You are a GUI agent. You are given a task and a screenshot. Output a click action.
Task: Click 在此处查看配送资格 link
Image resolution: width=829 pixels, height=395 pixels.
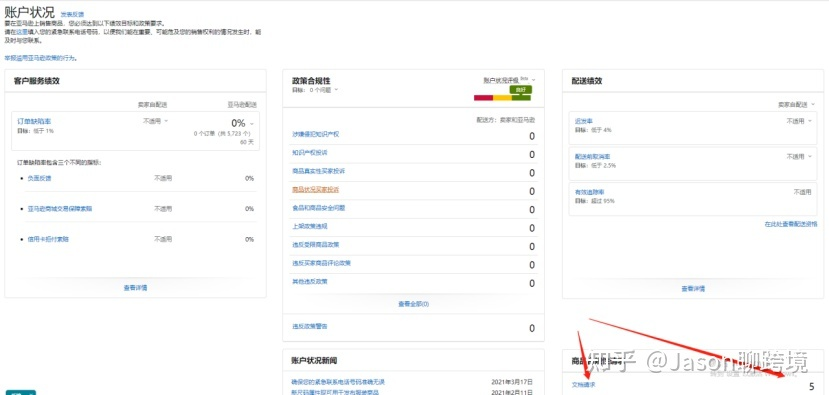(x=790, y=224)
